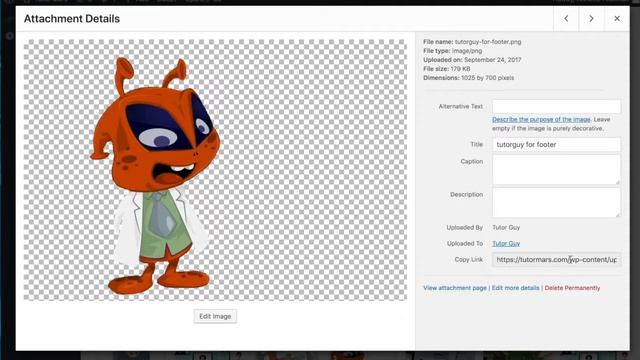
Task: Click inside the Caption text area
Action: (x=556, y=169)
